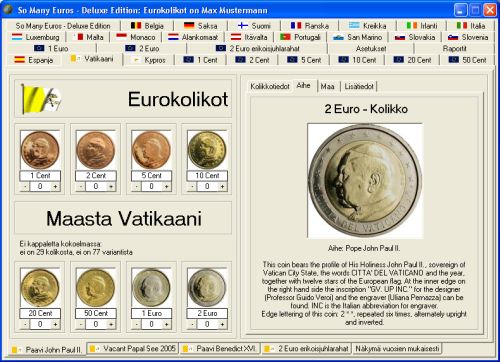Select the Portugali tab
This screenshot has width=500, height=362.
click(x=300, y=37)
